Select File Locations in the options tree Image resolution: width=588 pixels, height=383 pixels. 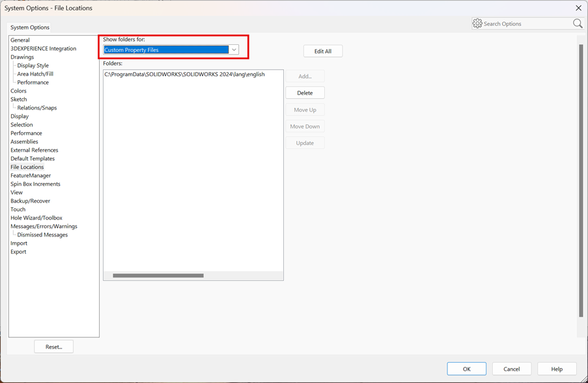(x=27, y=167)
